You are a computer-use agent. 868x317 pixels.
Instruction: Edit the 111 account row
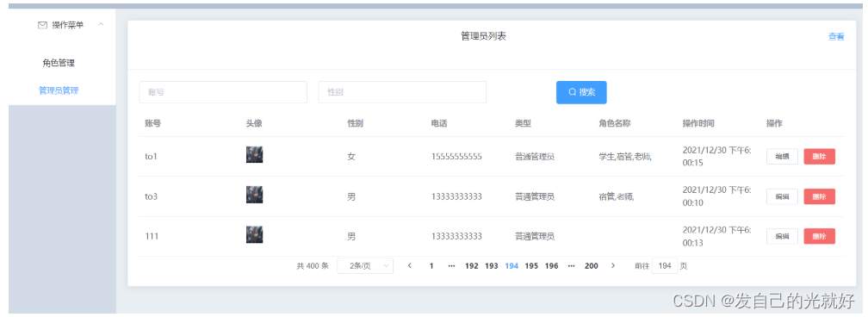(x=782, y=236)
